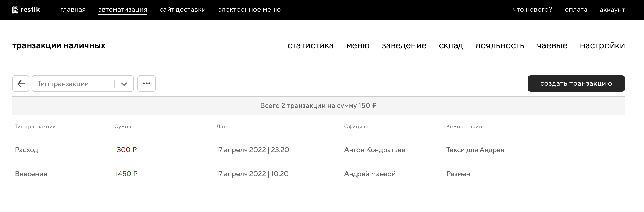Open the three-dots more options menu
Screen dimensions: 644x212
point(146,84)
